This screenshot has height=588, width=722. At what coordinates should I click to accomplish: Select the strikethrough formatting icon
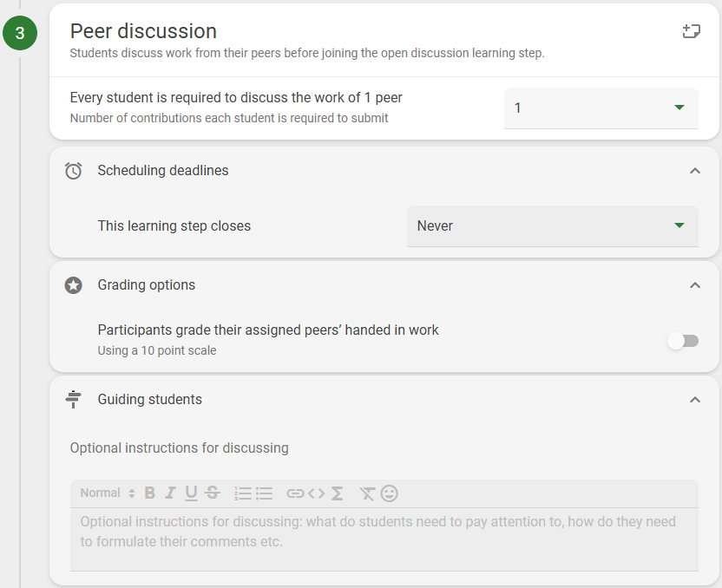click(x=212, y=493)
